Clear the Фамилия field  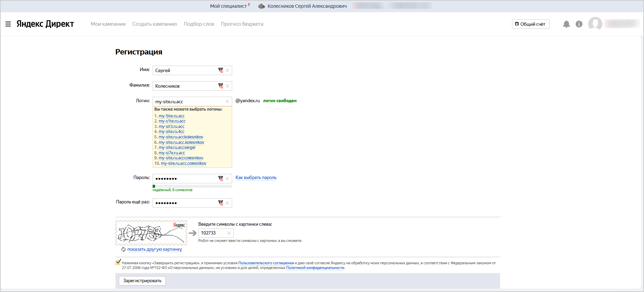click(227, 86)
